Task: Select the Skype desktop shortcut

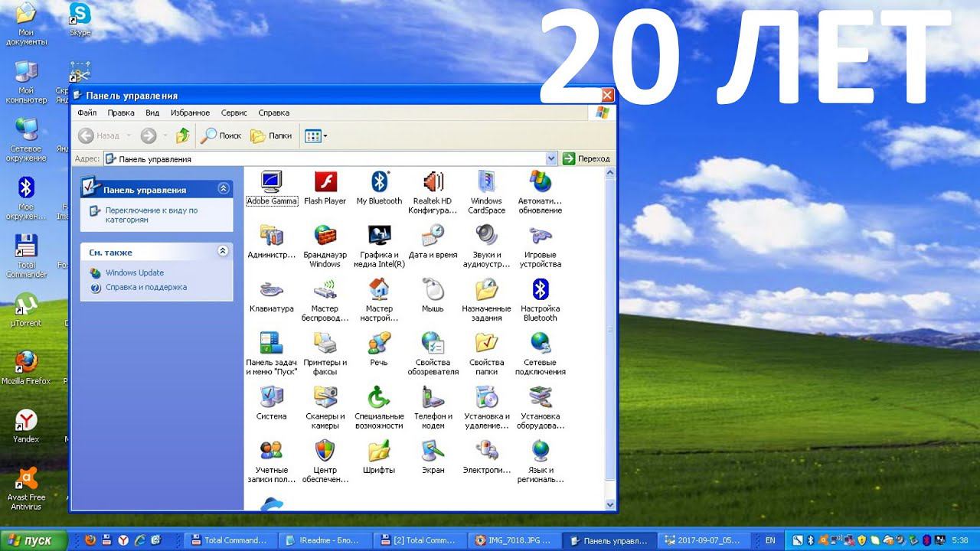Action: [80, 19]
